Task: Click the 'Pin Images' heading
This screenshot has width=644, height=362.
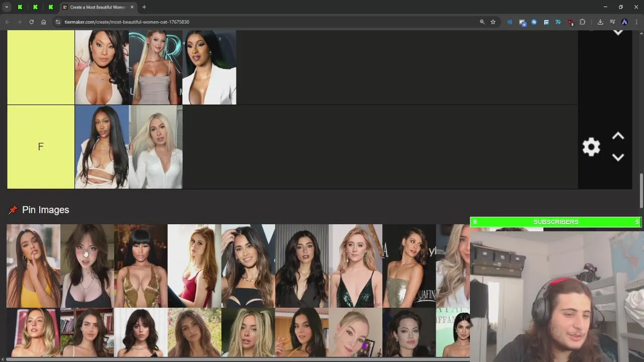Action: click(45, 210)
